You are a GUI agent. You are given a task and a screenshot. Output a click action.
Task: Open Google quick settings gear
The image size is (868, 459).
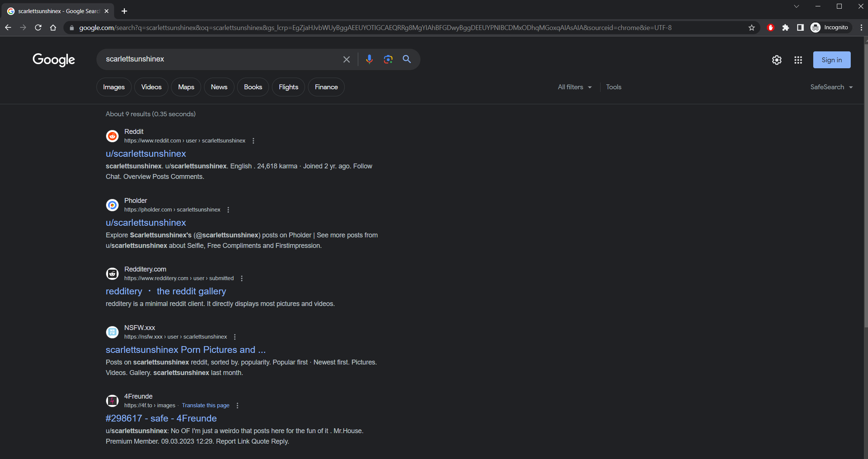click(x=776, y=60)
